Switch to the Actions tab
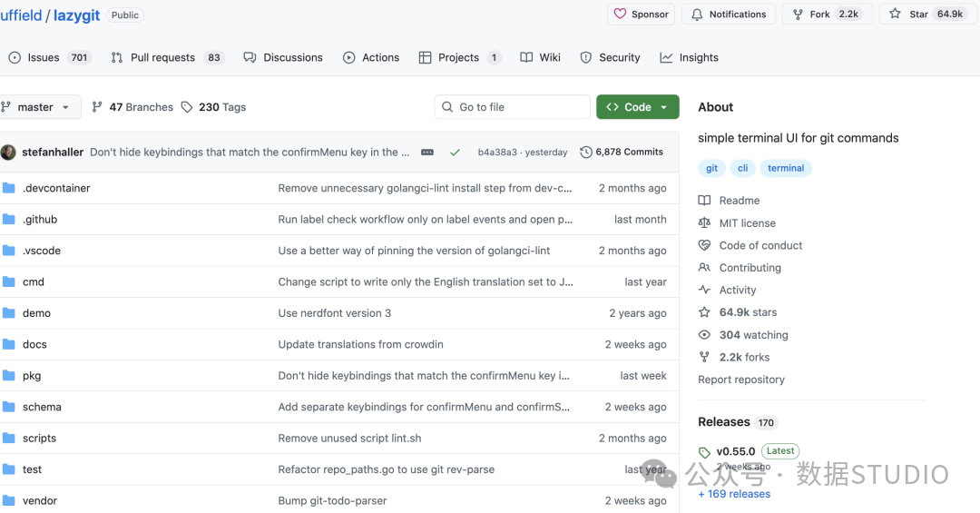The height and width of the screenshot is (513, 980). coord(371,57)
